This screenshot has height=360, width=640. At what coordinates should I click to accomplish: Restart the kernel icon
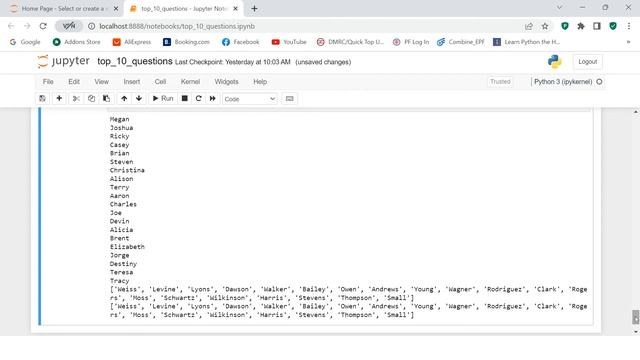(x=198, y=99)
